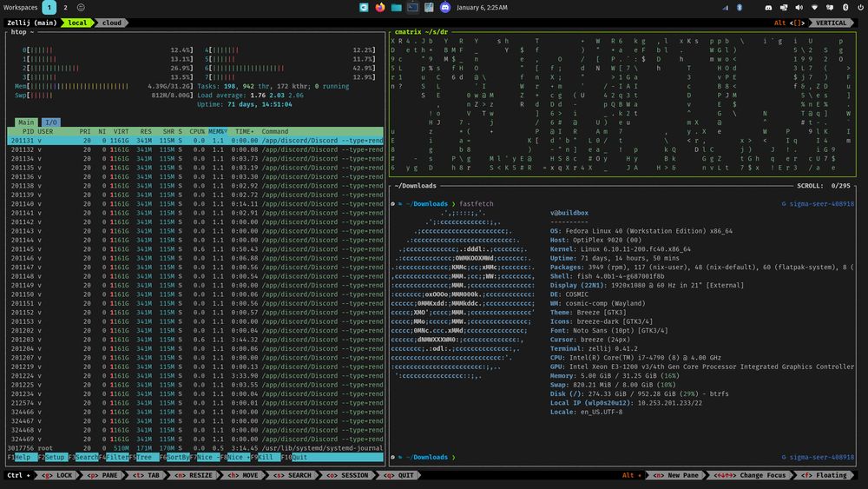Sort by the VIRT column header
Screen dimensions: 868x489
(x=122, y=131)
